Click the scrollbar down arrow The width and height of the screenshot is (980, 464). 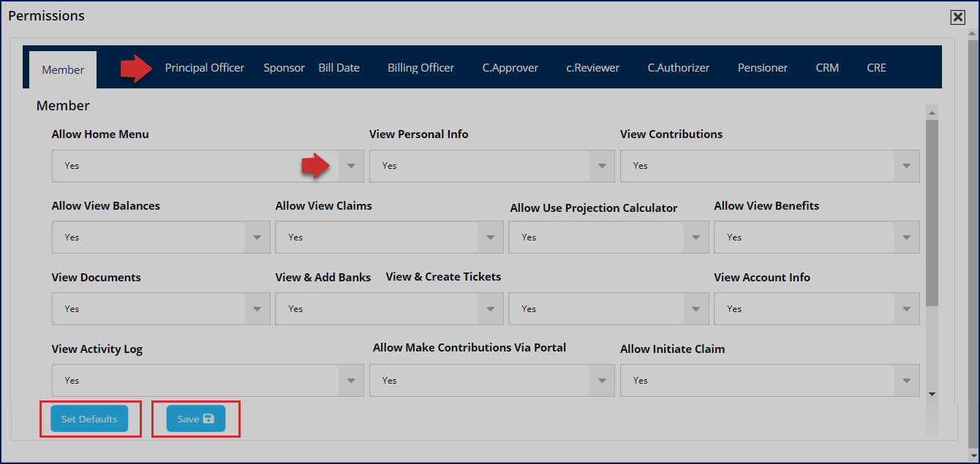(x=932, y=394)
